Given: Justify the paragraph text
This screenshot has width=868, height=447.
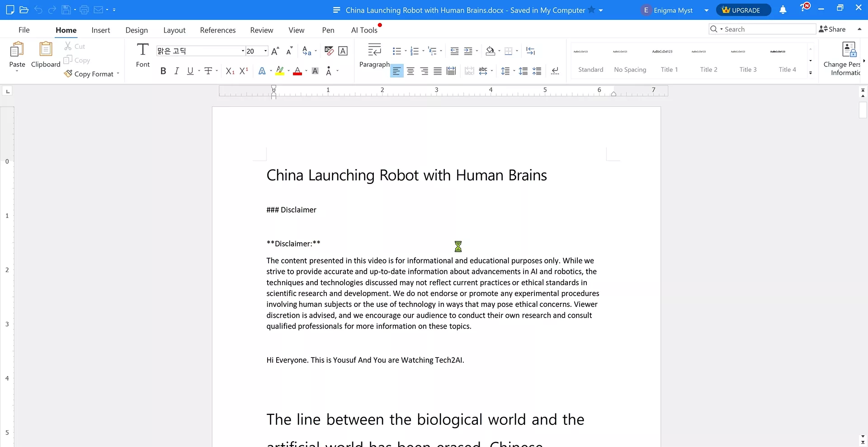Looking at the screenshot, I should tap(438, 71).
